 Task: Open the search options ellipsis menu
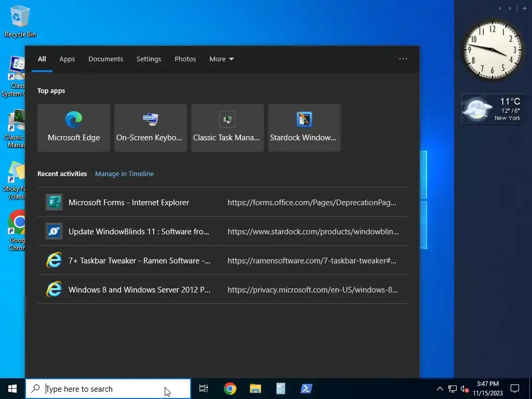[403, 59]
